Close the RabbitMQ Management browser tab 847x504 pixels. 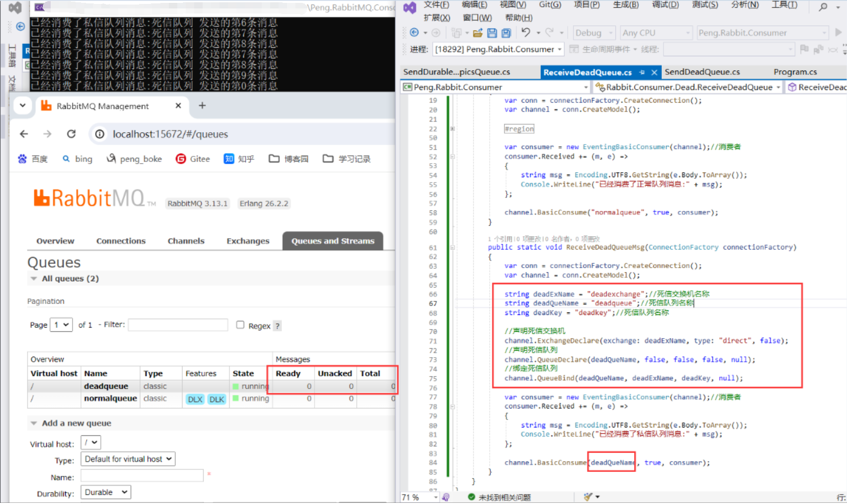[178, 105]
